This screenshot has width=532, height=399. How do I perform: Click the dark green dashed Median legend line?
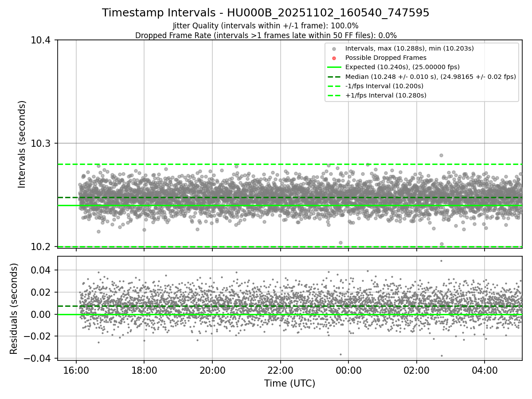[x=334, y=77]
